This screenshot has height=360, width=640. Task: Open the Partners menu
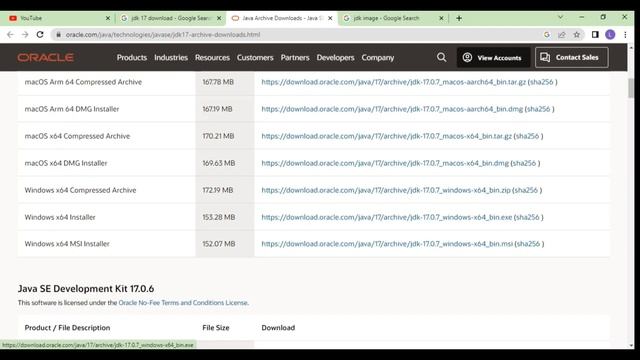[295, 58]
